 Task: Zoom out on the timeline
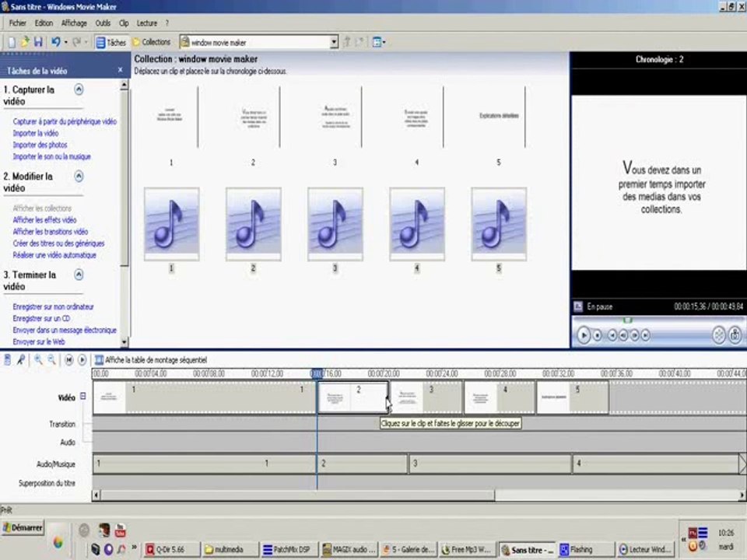coord(51,360)
